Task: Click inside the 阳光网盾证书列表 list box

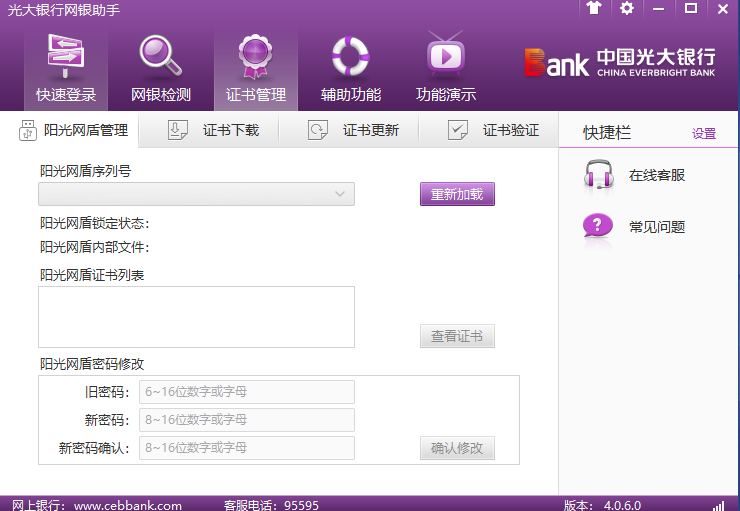Action: click(x=196, y=317)
